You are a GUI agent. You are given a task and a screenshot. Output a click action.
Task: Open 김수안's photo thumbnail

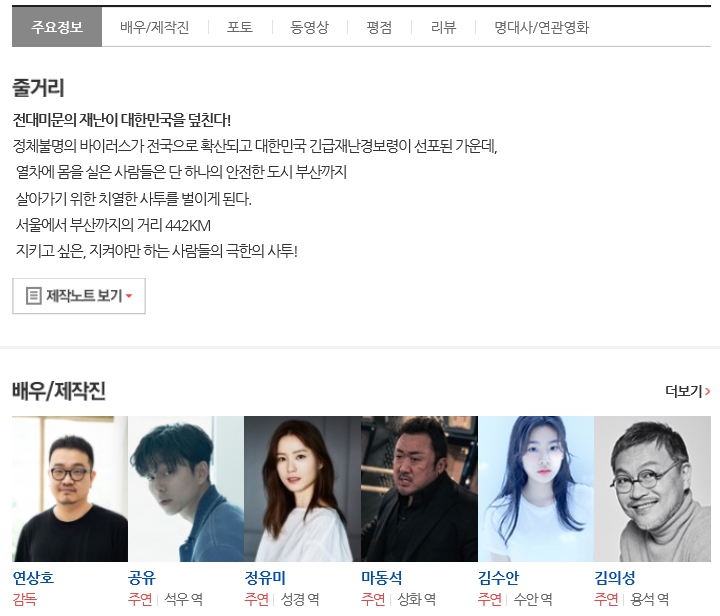(536, 489)
